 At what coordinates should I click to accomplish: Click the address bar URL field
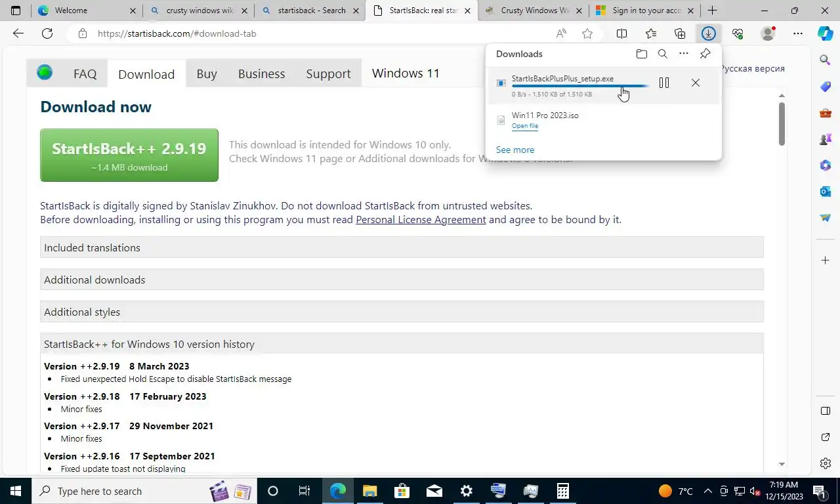[322, 33]
